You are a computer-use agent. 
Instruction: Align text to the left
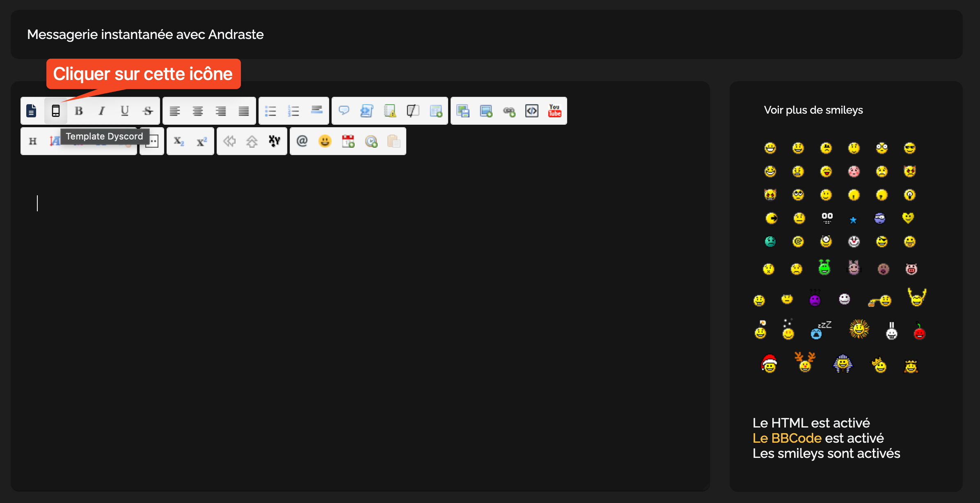[x=175, y=111]
